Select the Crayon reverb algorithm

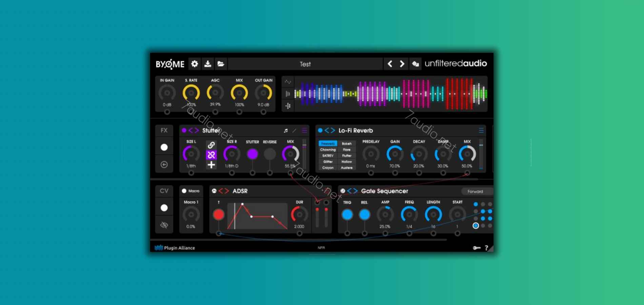[328, 168]
